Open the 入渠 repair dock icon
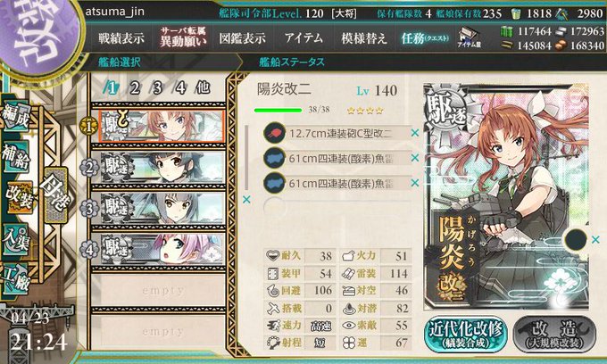The height and width of the screenshot is (364, 607). 15,240
